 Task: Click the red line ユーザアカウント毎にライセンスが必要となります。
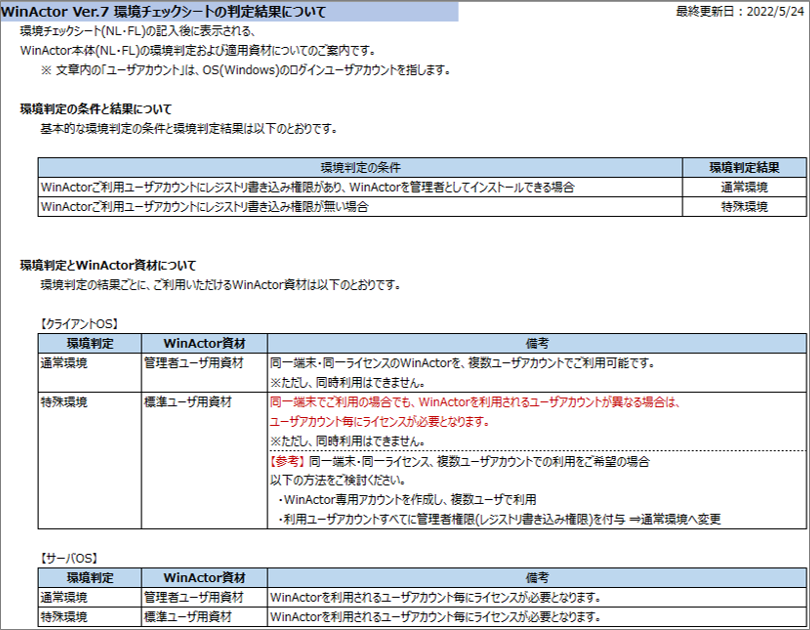point(380,422)
